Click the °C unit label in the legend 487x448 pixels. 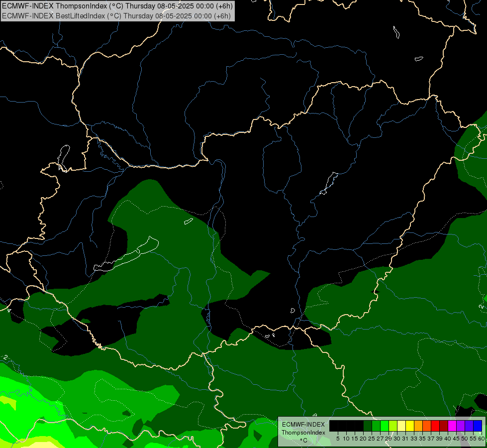[304, 441]
